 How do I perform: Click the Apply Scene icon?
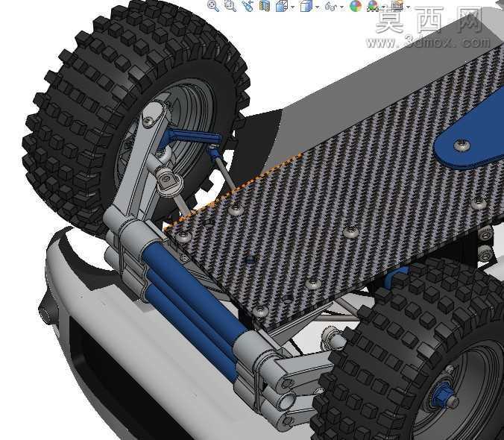[374, 6]
